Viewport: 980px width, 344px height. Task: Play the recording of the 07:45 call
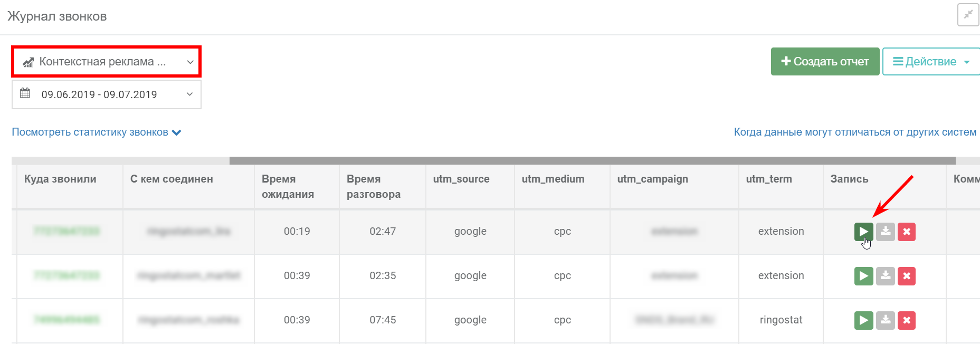pos(863,320)
